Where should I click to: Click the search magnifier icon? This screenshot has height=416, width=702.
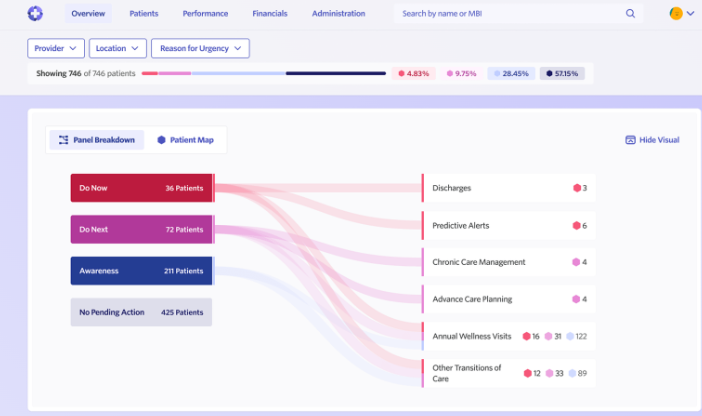click(630, 14)
